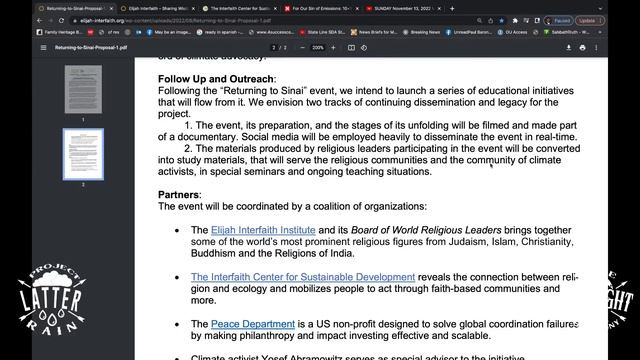The image size is (640, 360).
Task: Open OU Access bookmark
Action: tap(512, 32)
